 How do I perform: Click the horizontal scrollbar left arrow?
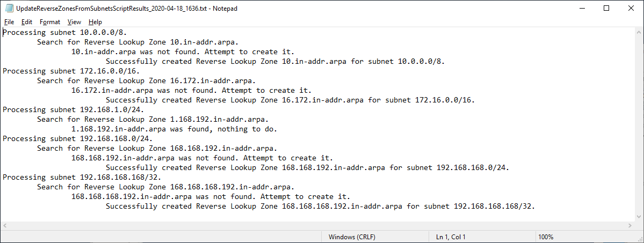tap(5, 226)
